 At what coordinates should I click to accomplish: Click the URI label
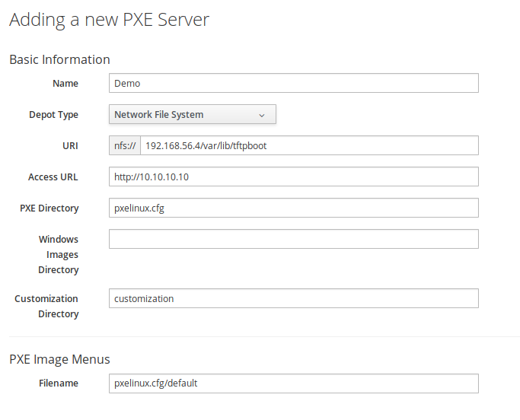tap(70, 146)
